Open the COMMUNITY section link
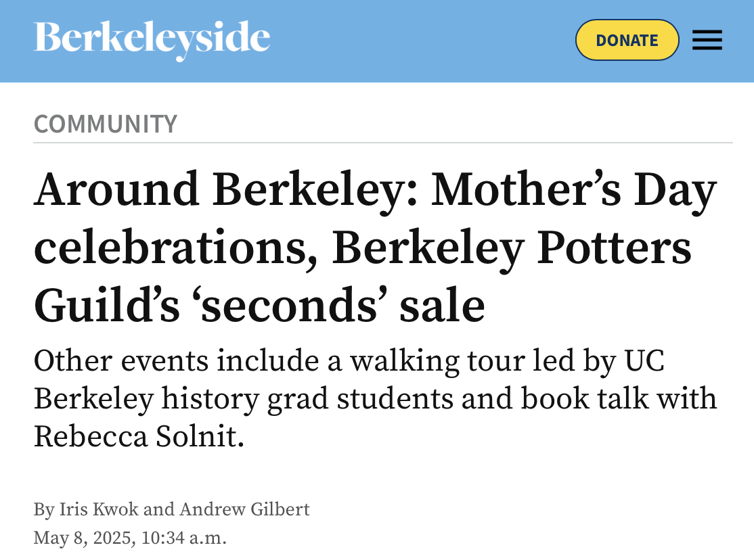754x560 pixels. (x=105, y=124)
